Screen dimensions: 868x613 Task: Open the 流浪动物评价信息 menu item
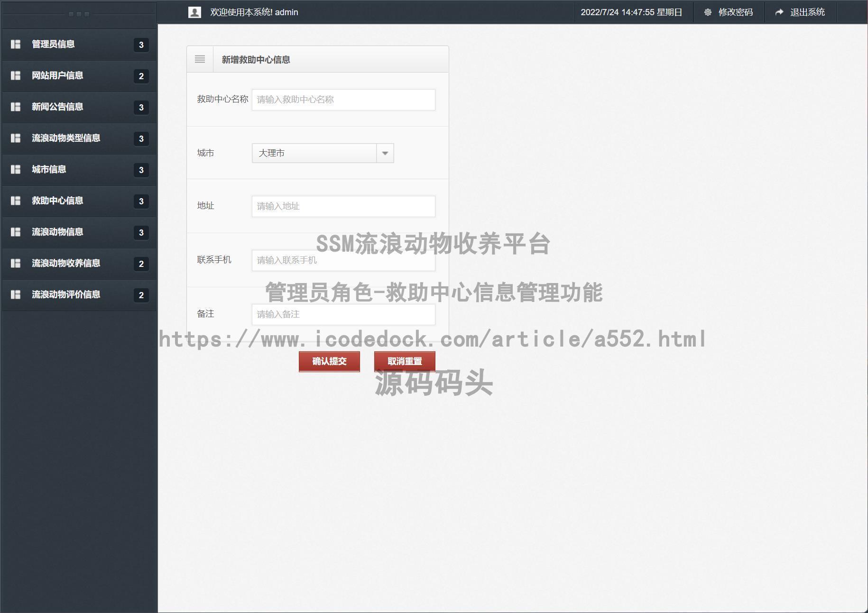click(66, 294)
